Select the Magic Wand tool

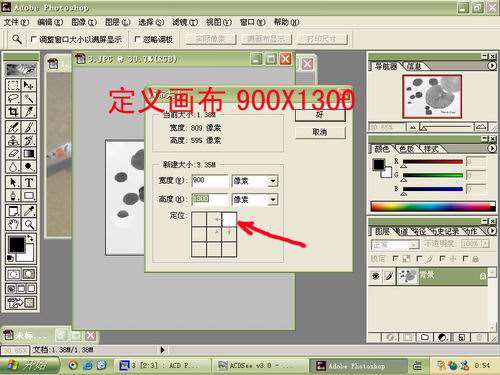(29, 98)
